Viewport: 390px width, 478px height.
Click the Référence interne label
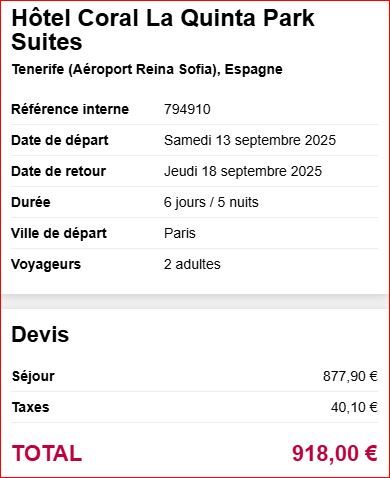coord(70,109)
